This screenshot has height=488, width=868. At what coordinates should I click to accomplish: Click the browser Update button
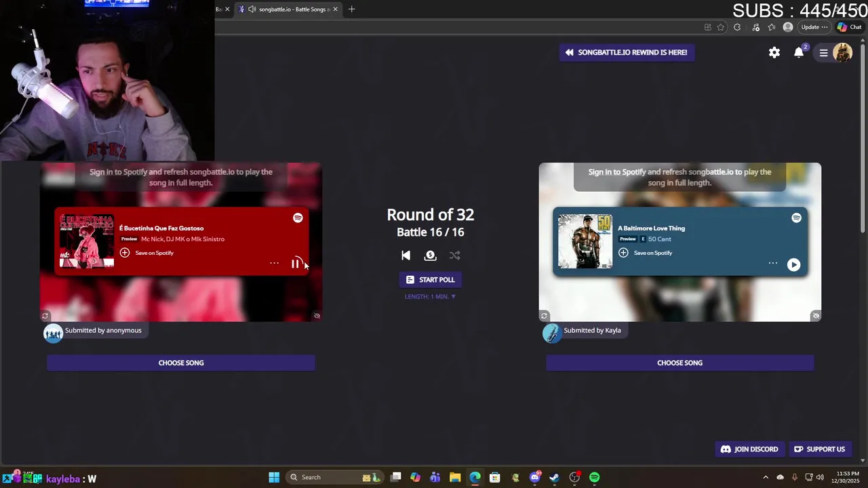813,27
